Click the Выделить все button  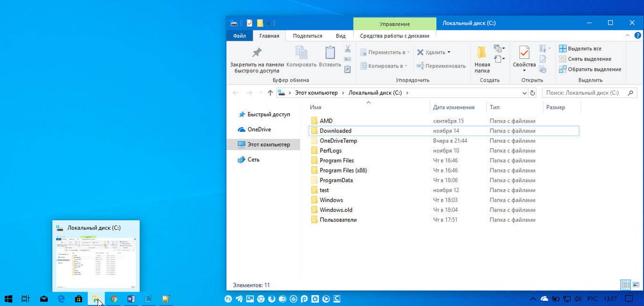[580, 49]
